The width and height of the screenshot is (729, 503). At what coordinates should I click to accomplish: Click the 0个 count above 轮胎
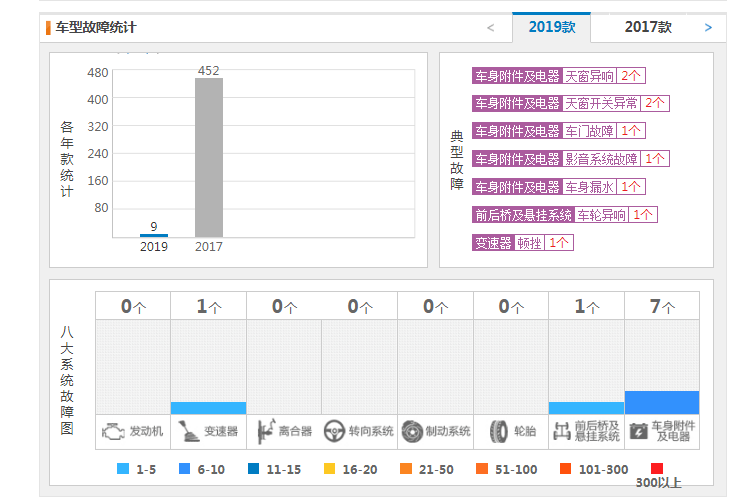pyautogui.click(x=511, y=306)
